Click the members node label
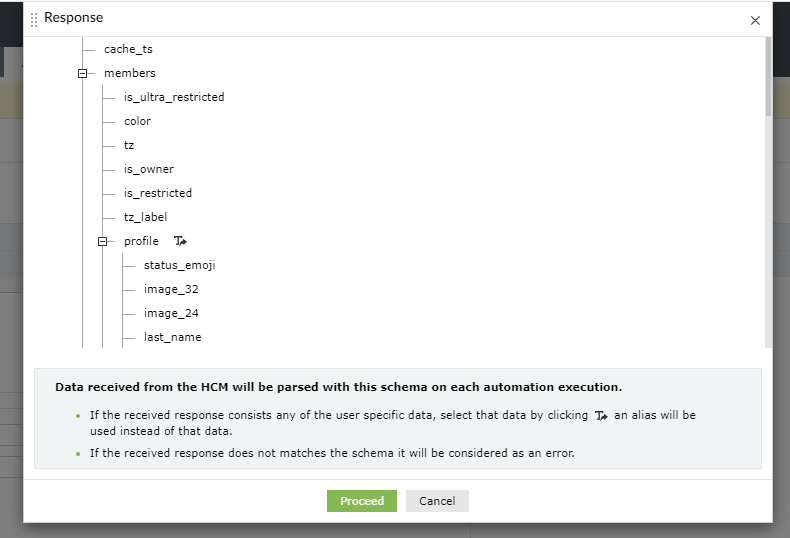This screenshot has height=538, width=790. (130, 73)
